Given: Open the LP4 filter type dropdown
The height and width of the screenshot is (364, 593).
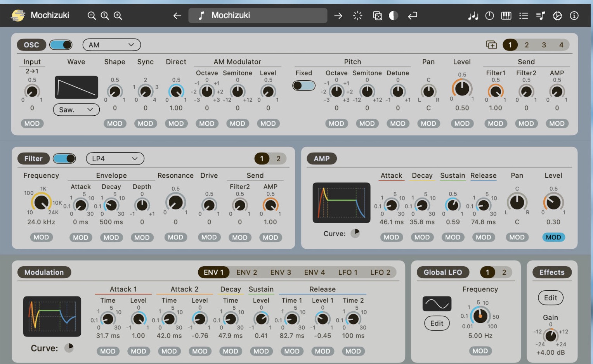Looking at the screenshot, I should (115, 159).
